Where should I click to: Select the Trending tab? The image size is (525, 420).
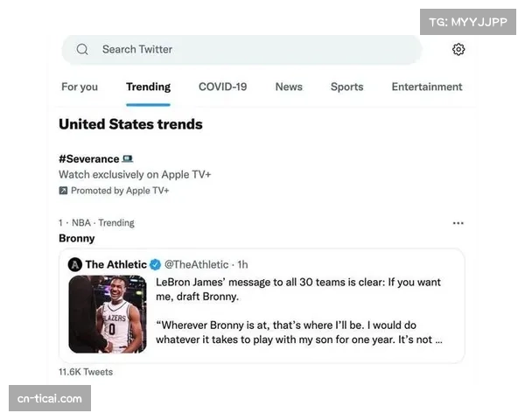(148, 87)
